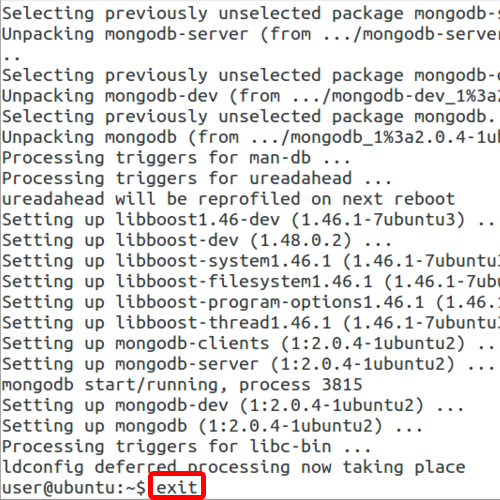Screen dimensions: 500x500
Task: Click the 'Setting up mongodb (1:2.0.4-1ubuntu2)' line
Action: tap(212, 426)
